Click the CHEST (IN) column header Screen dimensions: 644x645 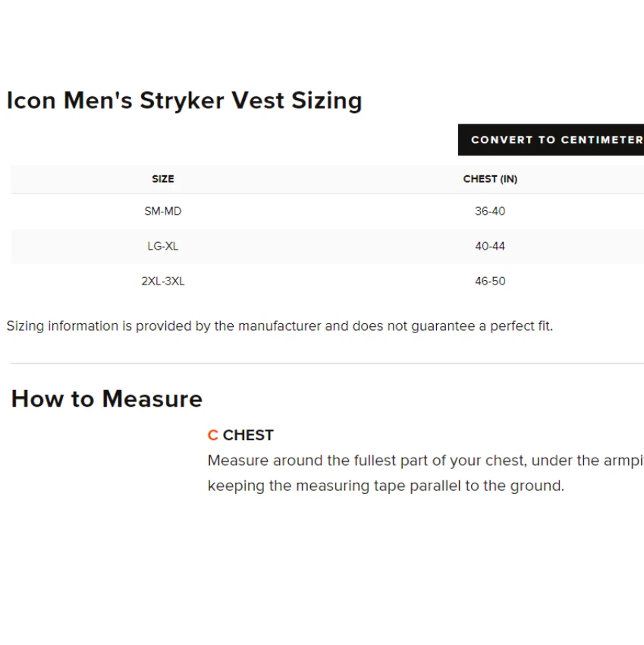click(x=490, y=179)
